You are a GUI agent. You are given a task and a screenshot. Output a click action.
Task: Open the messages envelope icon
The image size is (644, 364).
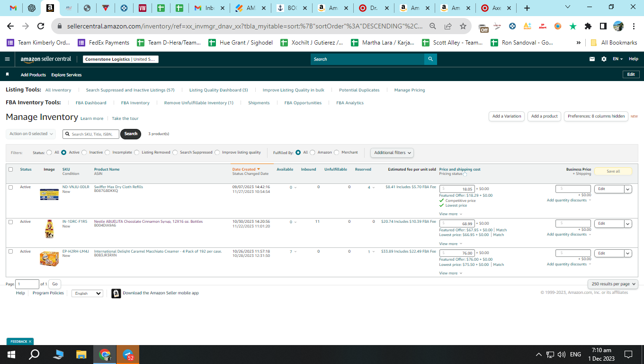[x=592, y=59]
